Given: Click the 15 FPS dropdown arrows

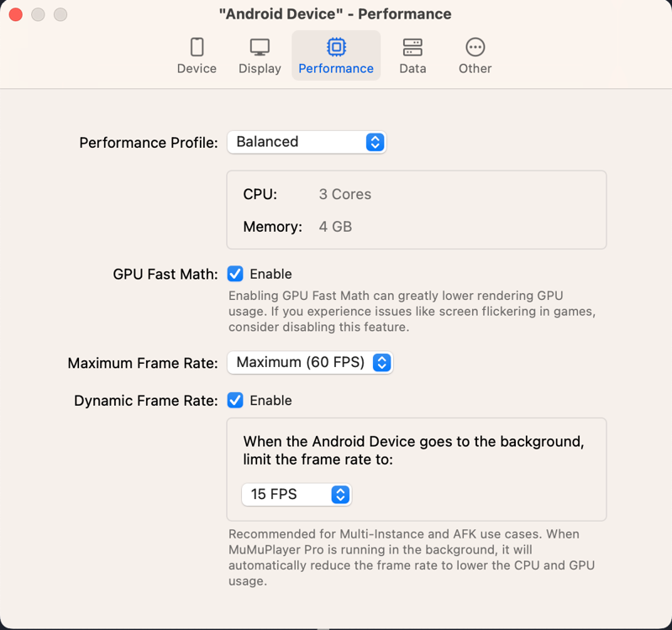Looking at the screenshot, I should (x=340, y=495).
